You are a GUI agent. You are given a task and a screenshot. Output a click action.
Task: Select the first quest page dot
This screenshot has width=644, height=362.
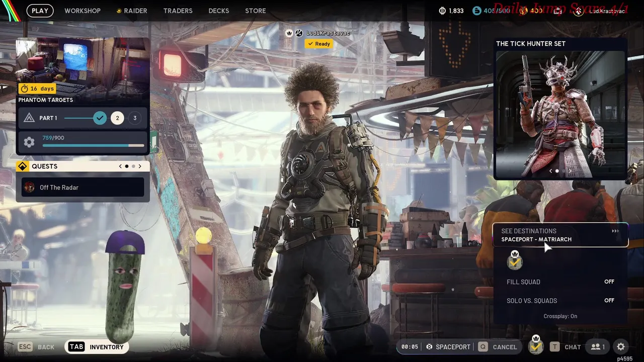pos(127,166)
